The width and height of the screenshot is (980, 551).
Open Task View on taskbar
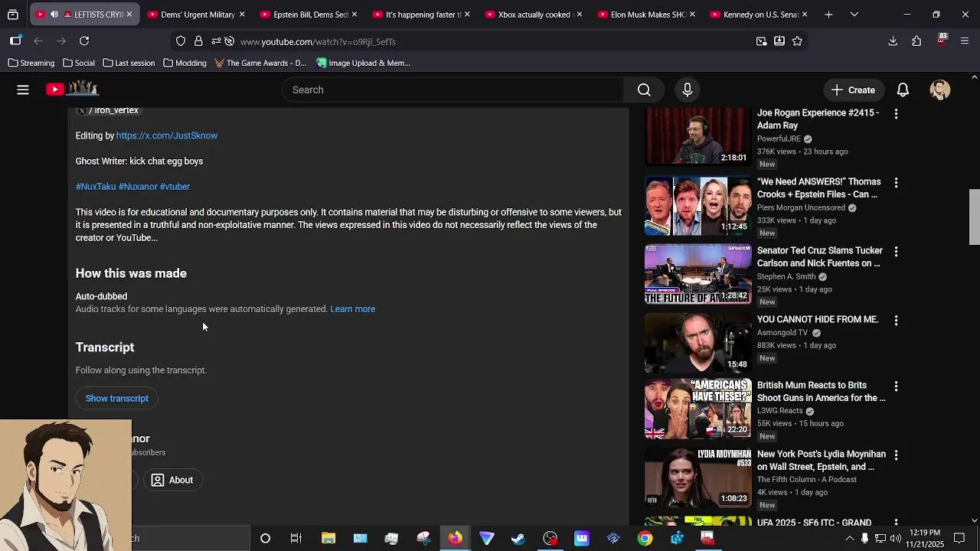[296, 538]
